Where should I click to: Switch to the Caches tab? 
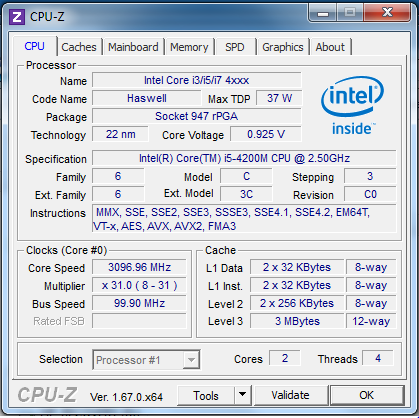(x=79, y=47)
